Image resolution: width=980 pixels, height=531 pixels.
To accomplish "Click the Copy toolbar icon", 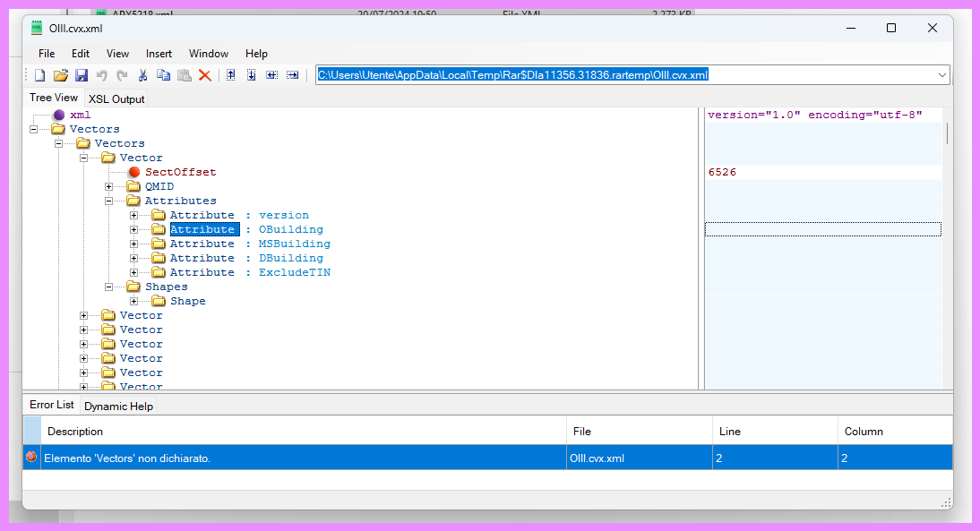I will 163,75.
